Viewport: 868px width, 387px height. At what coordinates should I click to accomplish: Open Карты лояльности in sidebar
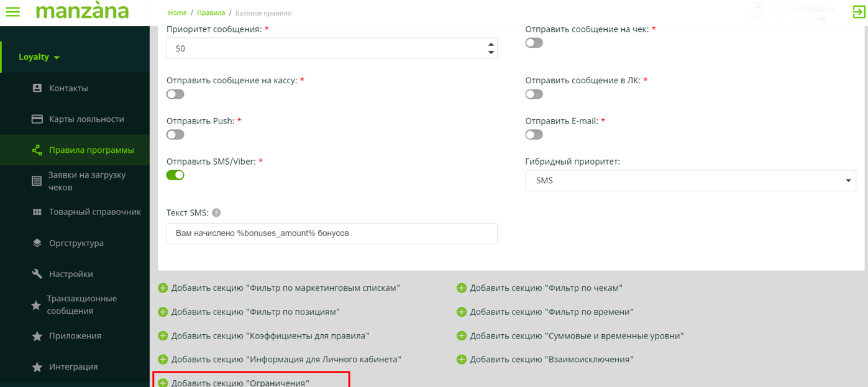pyautogui.click(x=86, y=119)
